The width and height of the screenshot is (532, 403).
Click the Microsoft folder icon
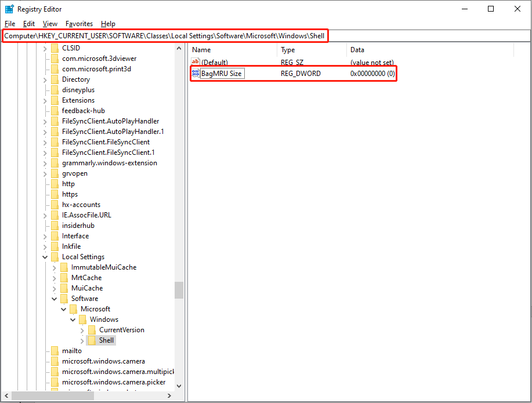coord(73,309)
